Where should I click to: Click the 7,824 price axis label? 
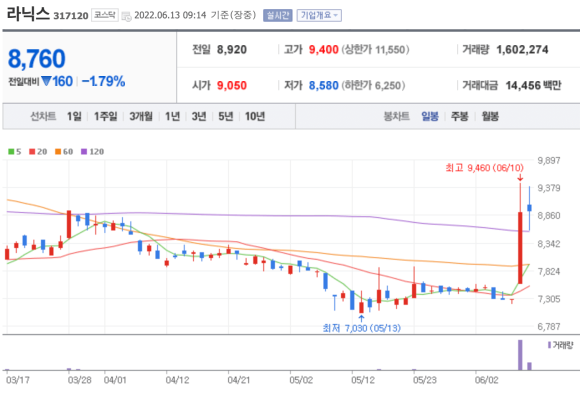point(549,271)
